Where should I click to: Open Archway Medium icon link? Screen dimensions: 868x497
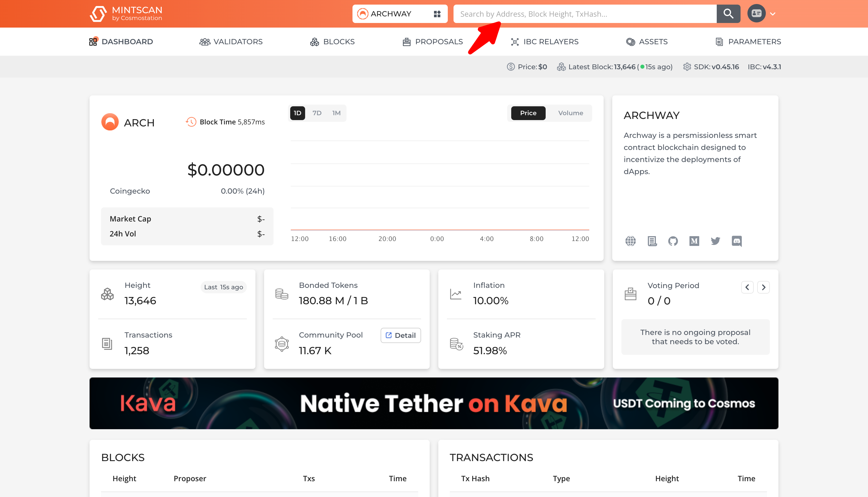coord(694,241)
